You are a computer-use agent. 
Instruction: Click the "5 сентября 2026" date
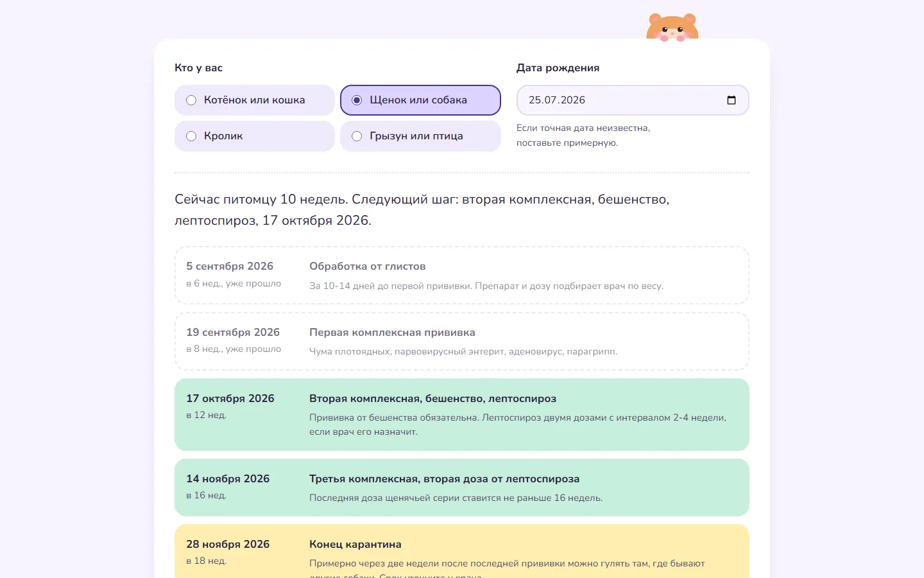click(230, 266)
